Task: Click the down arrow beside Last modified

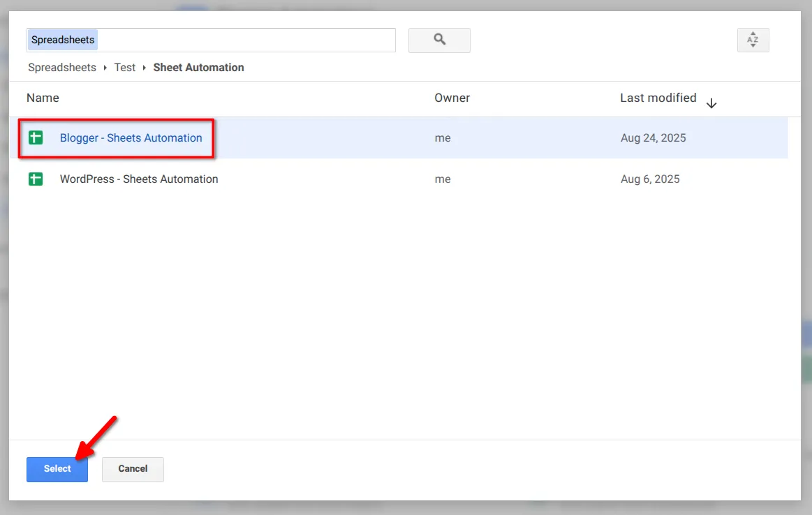Action: [711, 103]
